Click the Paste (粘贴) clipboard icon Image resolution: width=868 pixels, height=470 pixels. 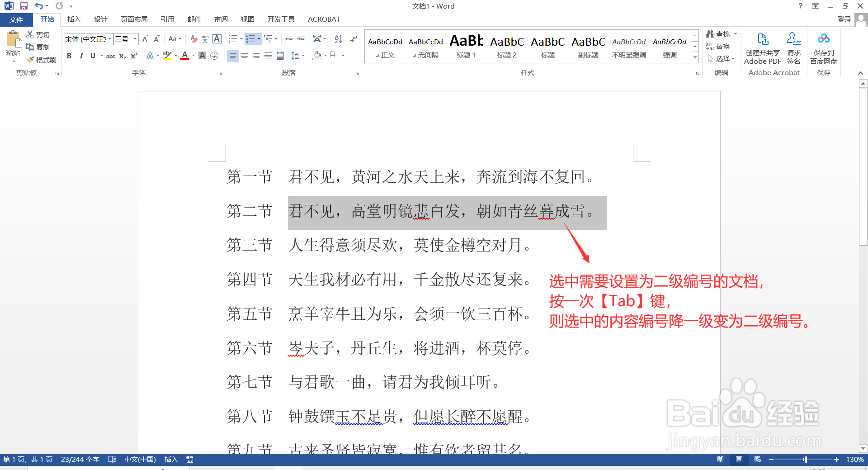click(13, 40)
